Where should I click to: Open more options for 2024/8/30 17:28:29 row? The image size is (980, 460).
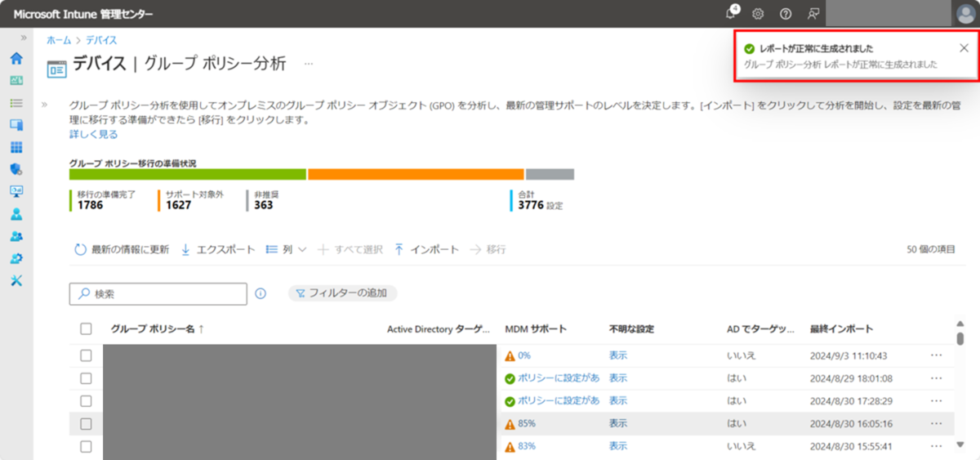pyautogui.click(x=936, y=400)
